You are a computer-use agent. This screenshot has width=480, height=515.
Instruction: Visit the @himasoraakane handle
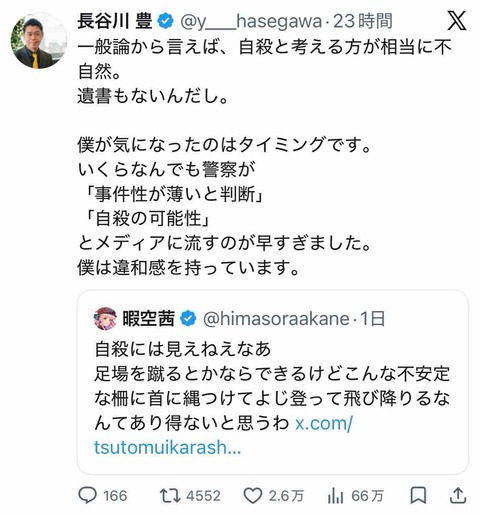[x=276, y=319]
